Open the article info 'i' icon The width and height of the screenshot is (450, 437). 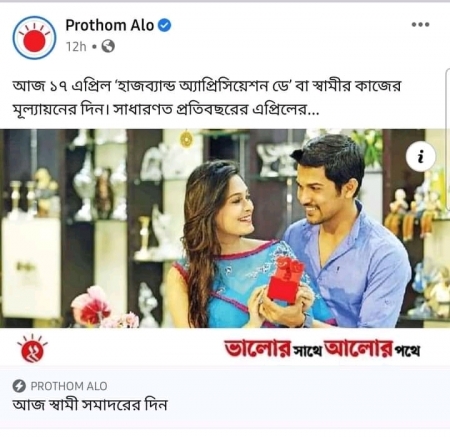(421, 156)
